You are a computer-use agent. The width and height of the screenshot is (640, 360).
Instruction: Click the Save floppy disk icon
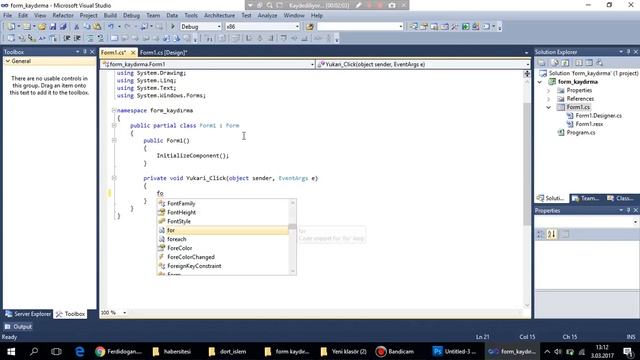[53, 27]
